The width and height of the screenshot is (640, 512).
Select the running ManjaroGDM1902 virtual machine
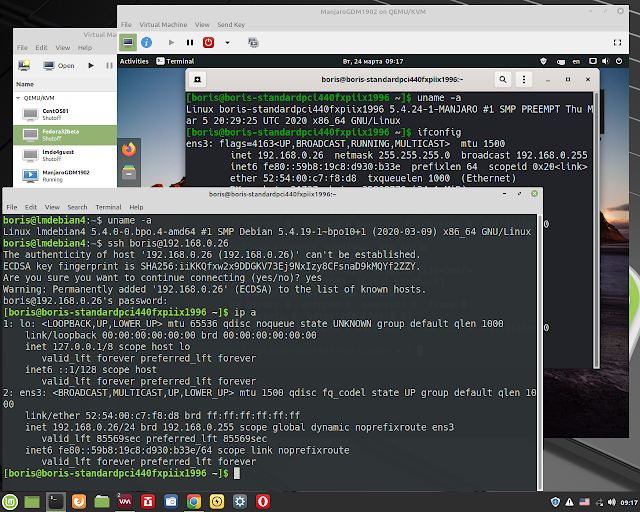click(65, 176)
